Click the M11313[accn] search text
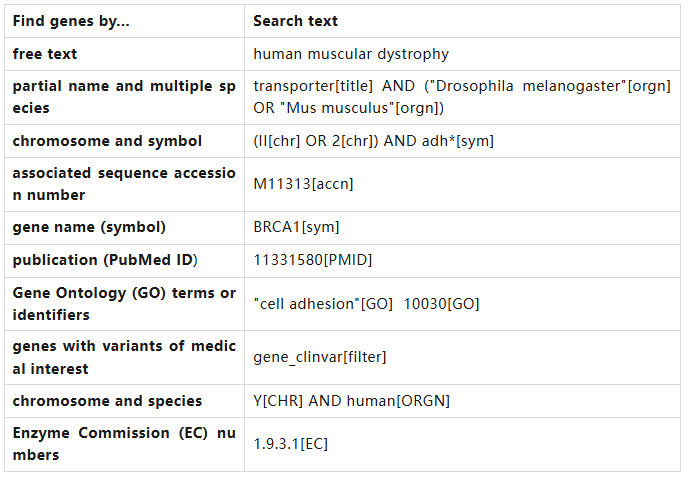The height and width of the screenshot is (480, 689). coord(303,184)
